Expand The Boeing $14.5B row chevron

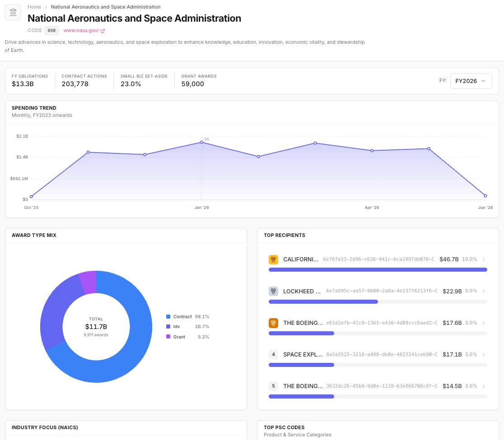[484, 386]
